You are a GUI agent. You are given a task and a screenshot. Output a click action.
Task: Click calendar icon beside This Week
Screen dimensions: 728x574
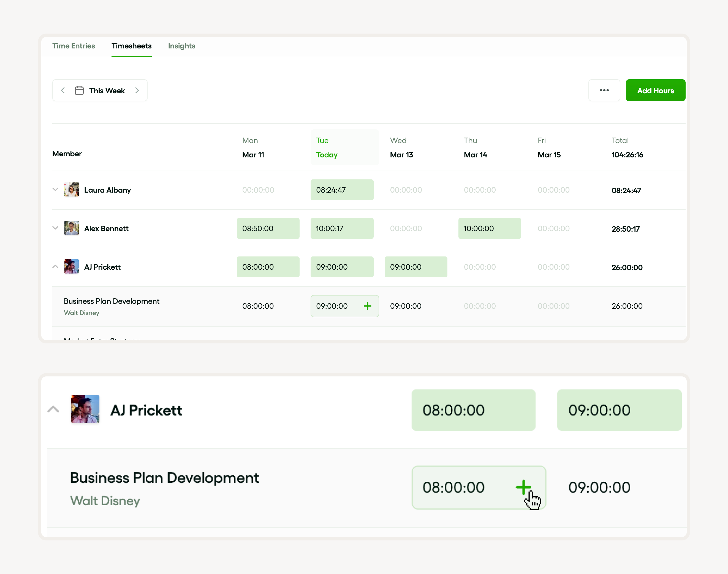(79, 91)
